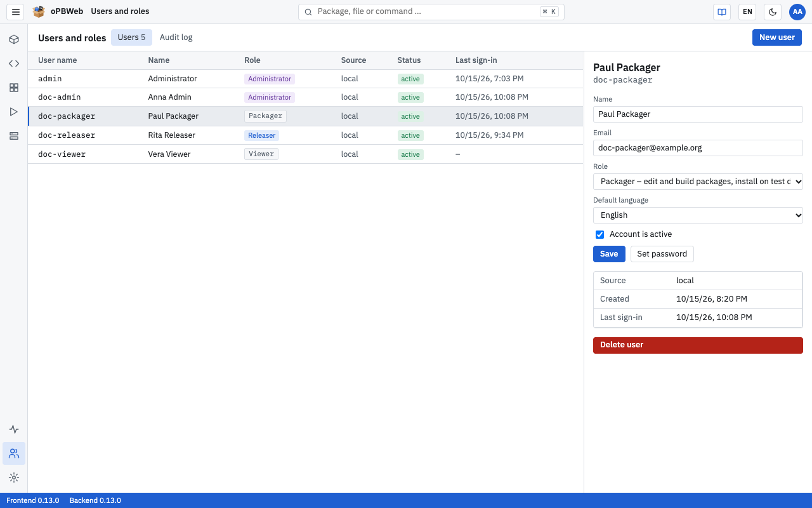Select the users icon in the sidebar

pos(14,453)
